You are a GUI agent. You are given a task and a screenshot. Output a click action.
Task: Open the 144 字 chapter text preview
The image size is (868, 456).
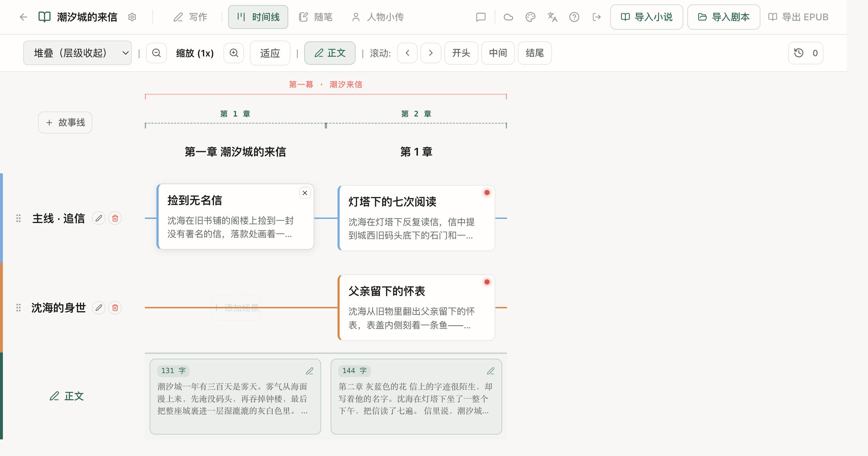coord(416,397)
